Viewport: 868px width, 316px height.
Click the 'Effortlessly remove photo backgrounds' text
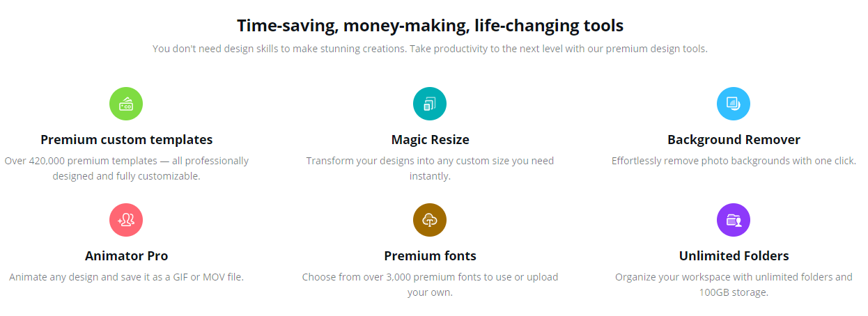[x=734, y=161]
